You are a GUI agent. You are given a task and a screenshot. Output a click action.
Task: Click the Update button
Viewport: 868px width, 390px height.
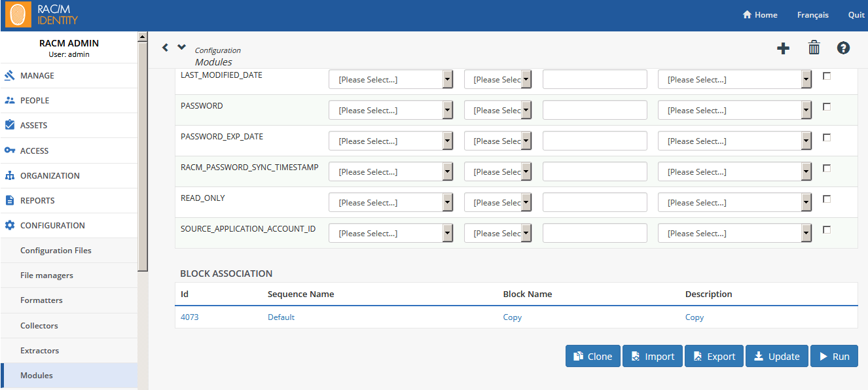777,357
